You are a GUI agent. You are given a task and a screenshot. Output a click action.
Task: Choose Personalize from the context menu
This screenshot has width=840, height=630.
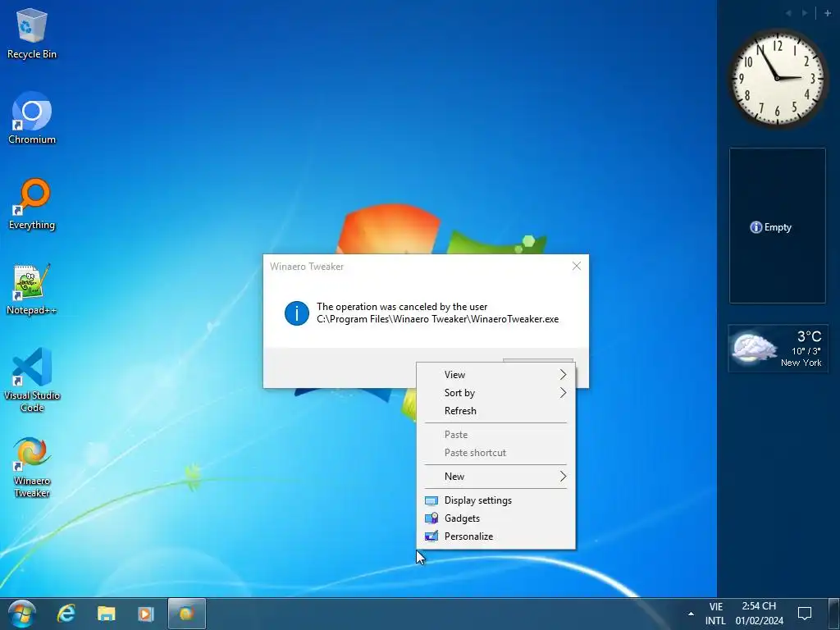(495, 536)
